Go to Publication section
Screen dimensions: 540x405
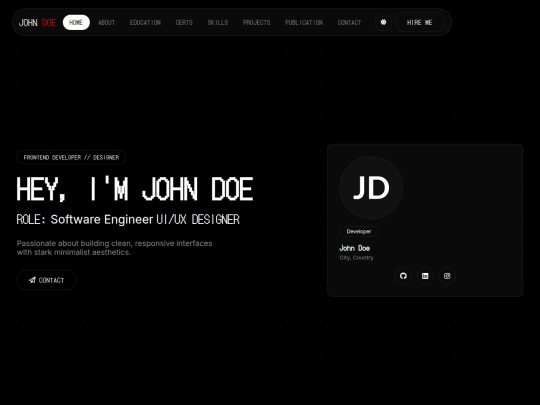304,22
